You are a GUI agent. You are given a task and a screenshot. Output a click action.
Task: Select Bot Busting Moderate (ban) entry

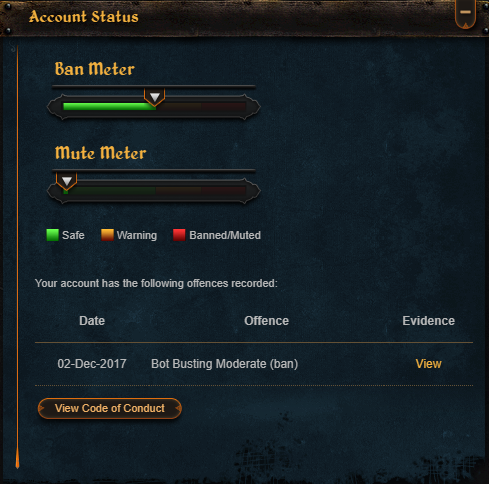coord(224,364)
